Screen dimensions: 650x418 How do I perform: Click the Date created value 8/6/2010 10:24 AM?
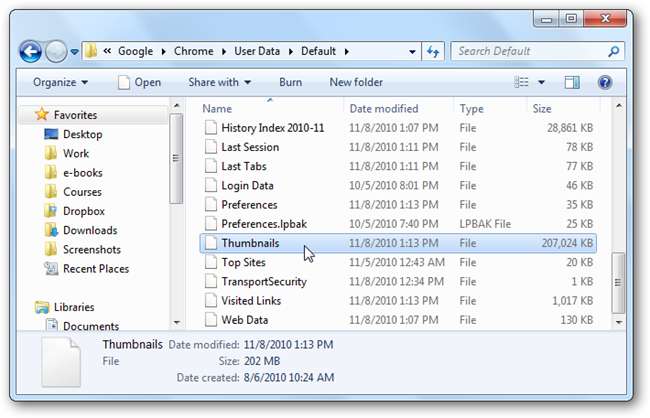289,378
